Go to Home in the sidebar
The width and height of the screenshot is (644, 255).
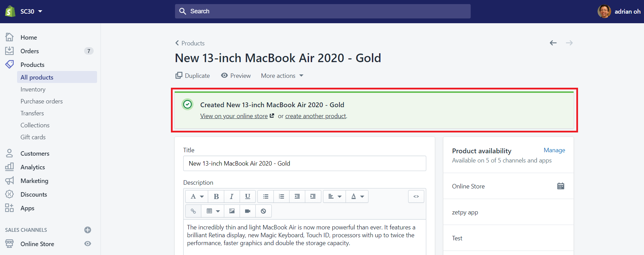[29, 37]
